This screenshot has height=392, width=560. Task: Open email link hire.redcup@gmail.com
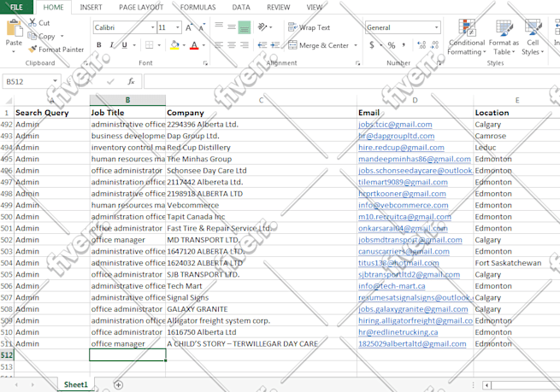[x=401, y=147]
